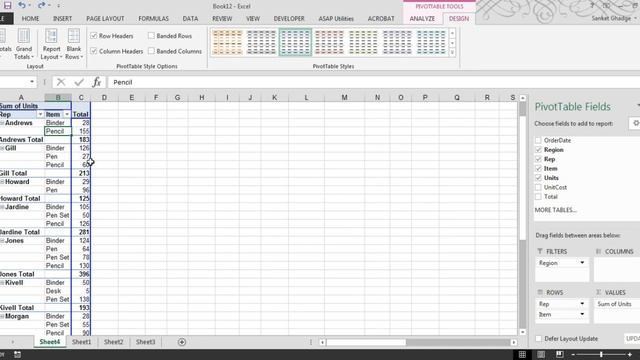Open the ASAP Utilities tab

pyautogui.click(x=336, y=19)
